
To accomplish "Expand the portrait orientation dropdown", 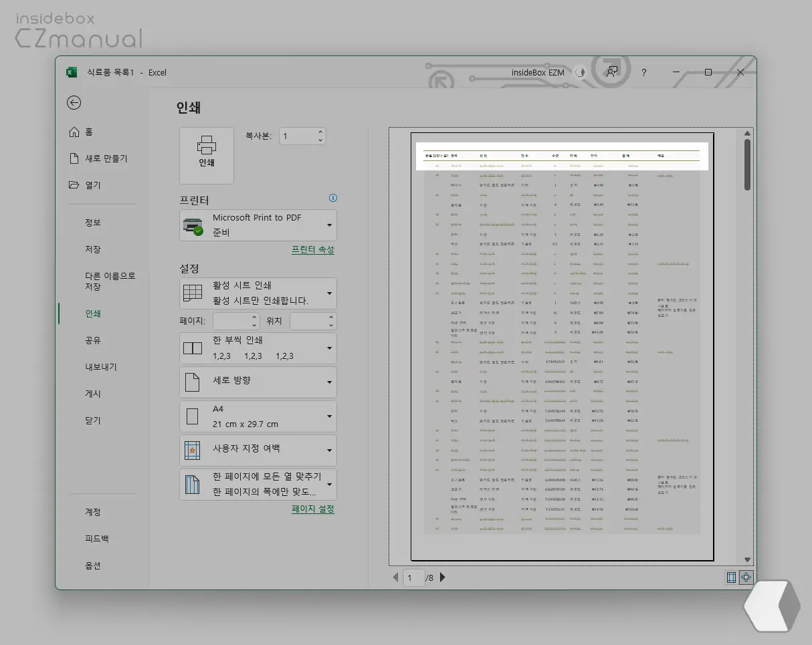I will (258, 382).
